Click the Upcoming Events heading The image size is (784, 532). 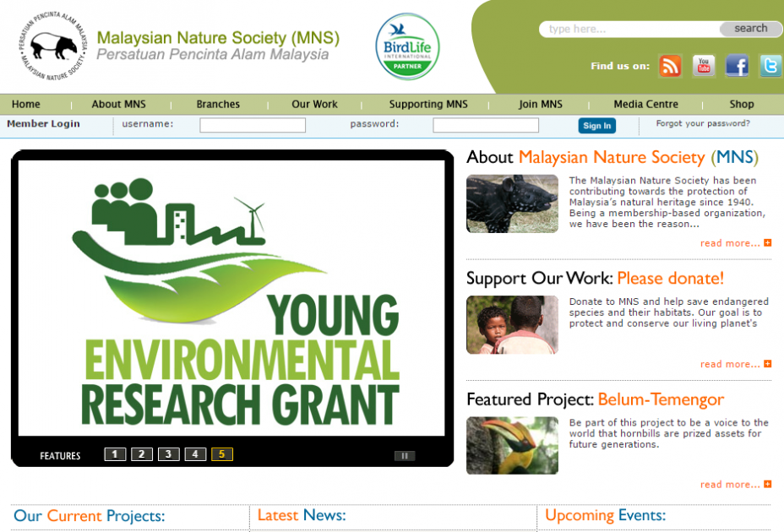pyautogui.click(x=606, y=515)
